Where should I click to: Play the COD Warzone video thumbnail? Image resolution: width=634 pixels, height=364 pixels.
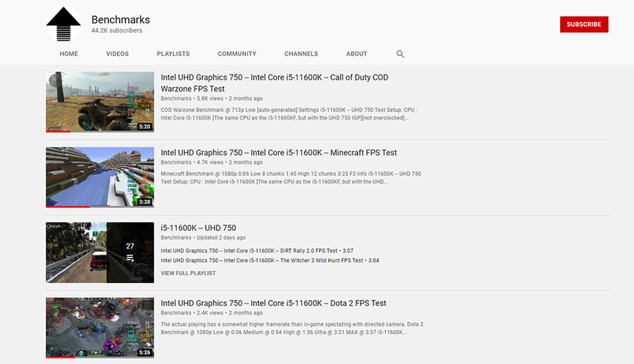pos(100,102)
